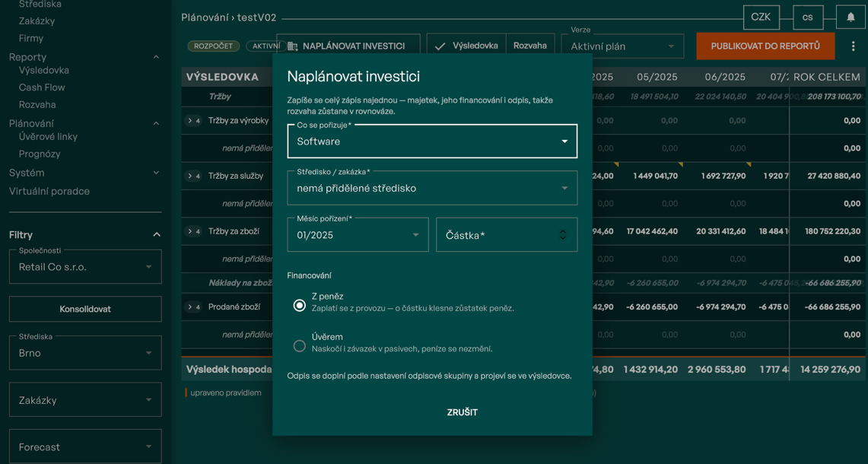Click the AKTIVNÍ chip
Viewport: 868px width, 464px height.
coord(266,46)
